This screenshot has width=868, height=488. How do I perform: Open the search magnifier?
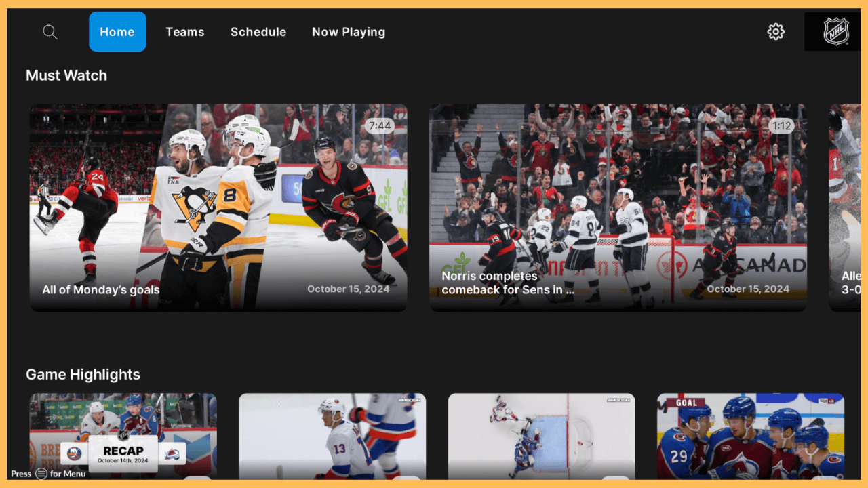[x=50, y=31]
